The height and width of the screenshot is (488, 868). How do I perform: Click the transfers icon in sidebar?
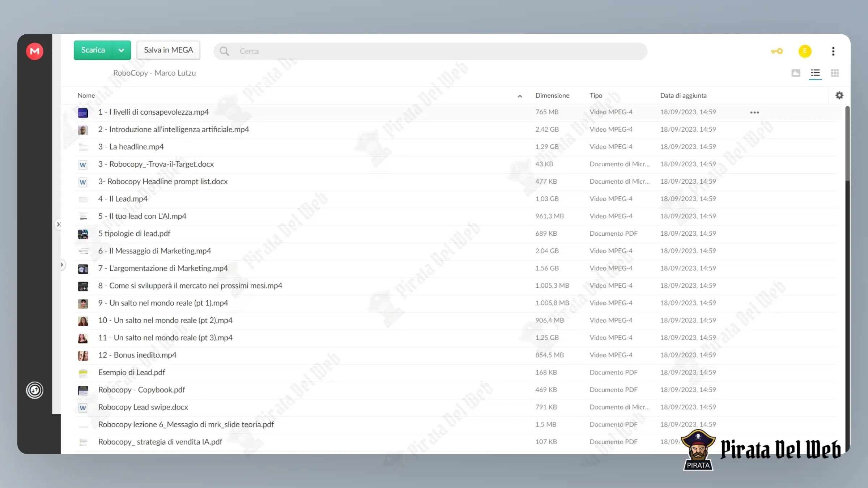pos(35,390)
